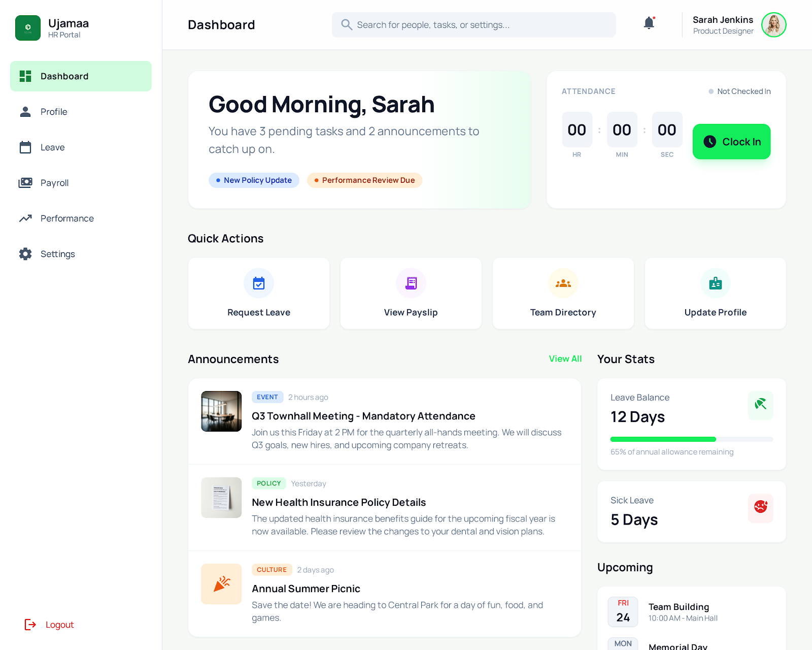The height and width of the screenshot is (650, 812).
Task: Open the Settings section
Action: (58, 254)
